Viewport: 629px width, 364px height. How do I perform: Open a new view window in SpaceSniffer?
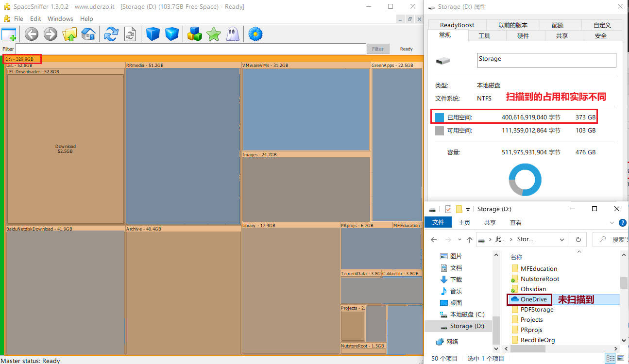[x=9, y=34]
